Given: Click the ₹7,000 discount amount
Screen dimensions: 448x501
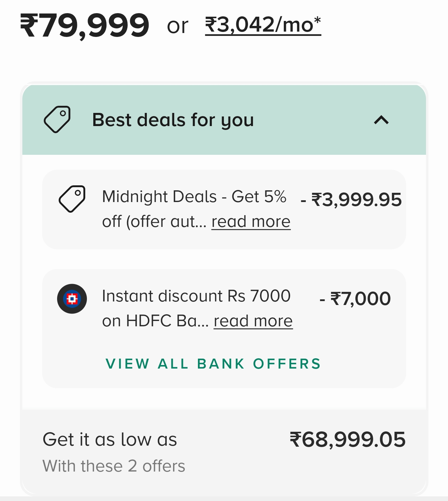Looking at the screenshot, I should (355, 299).
